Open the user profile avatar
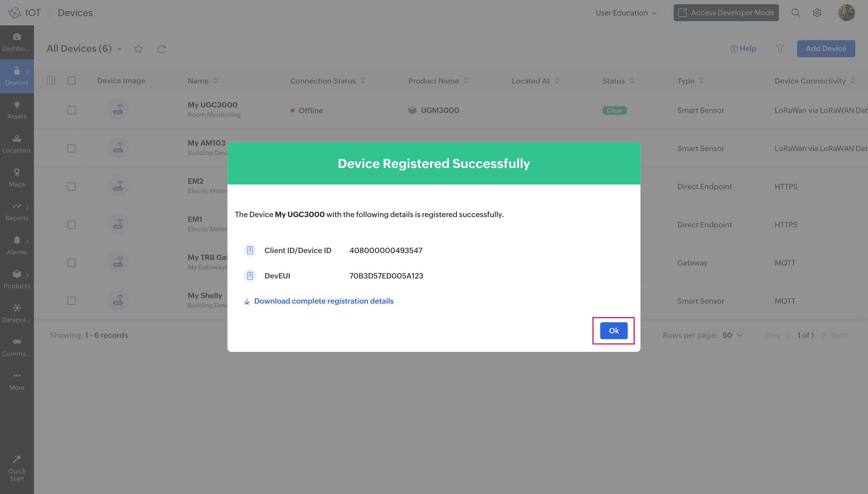This screenshot has height=494, width=868. pyautogui.click(x=846, y=13)
